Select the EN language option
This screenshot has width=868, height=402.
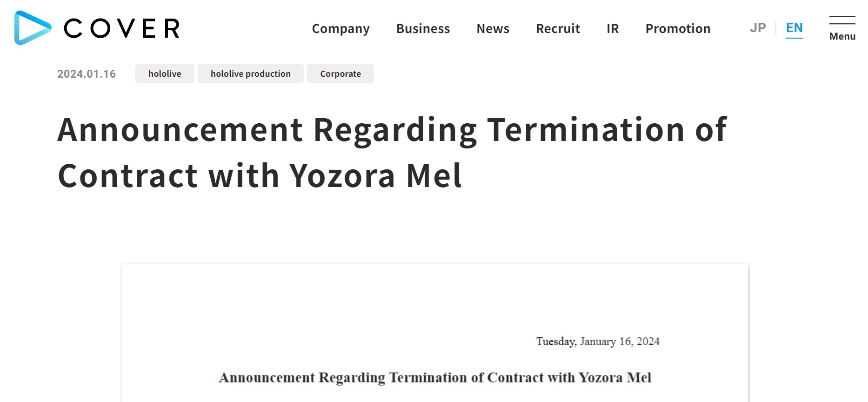tap(794, 28)
